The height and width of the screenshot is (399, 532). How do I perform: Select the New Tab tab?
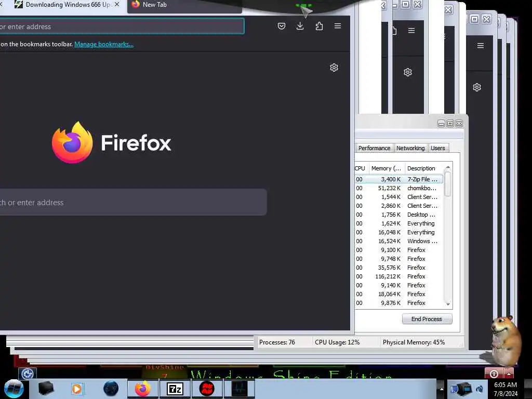(184, 5)
